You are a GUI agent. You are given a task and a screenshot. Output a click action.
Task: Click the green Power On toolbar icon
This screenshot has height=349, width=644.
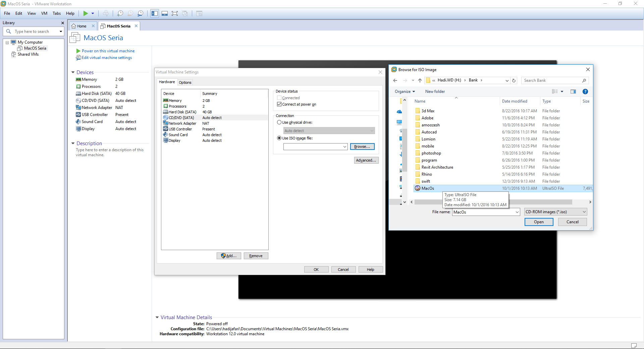pos(86,13)
